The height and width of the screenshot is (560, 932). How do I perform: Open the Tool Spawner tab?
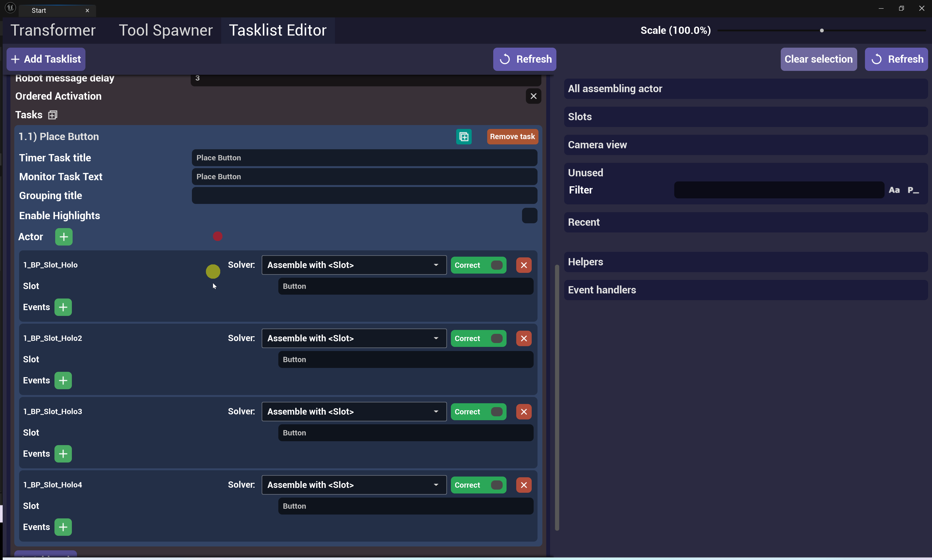[166, 30]
